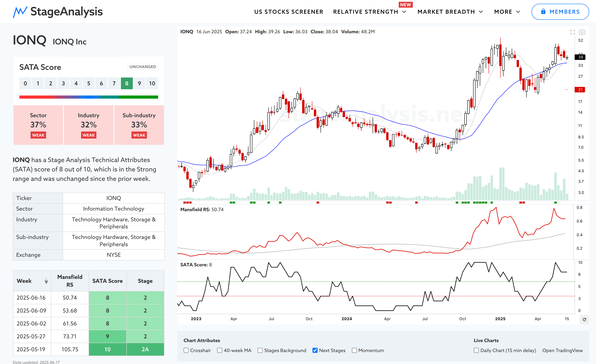Click the SATA score color gradient bar

click(x=89, y=97)
